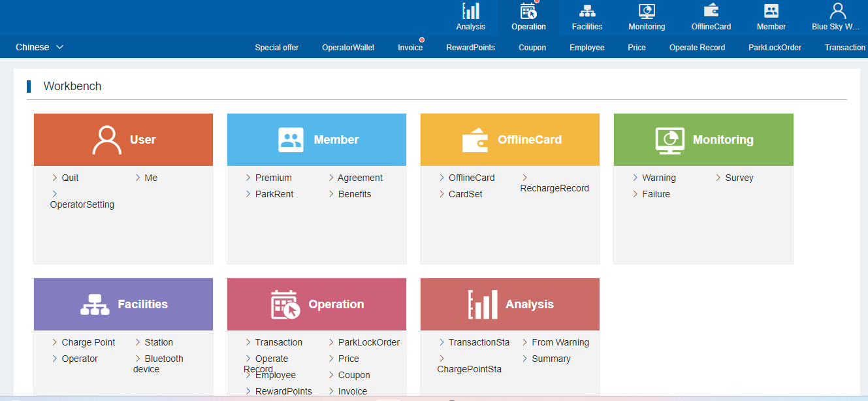Open the purple Facilities workbench card header
Screen dimensions: 868x401
tap(123, 304)
